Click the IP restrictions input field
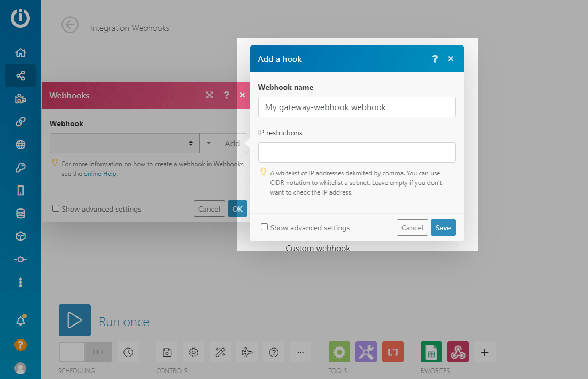This screenshot has width=588, height=379. [x=357, y=152]
